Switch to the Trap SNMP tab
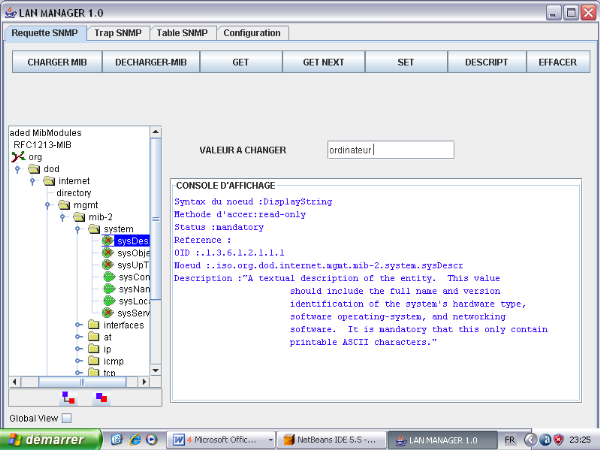The width and height of the screenshot is (600, 450). [x=118, y=32]
